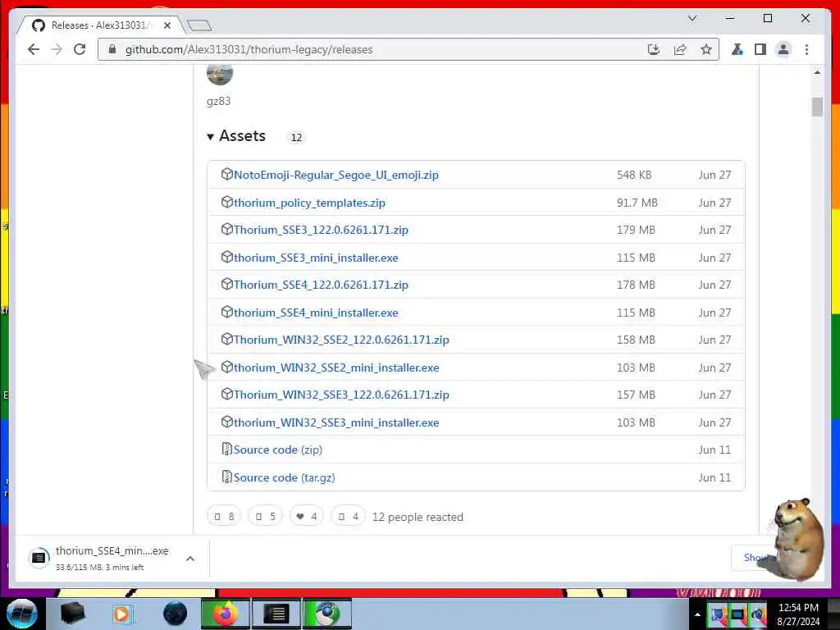
Task: Open the black folder taskbar icon
Action: 72,614
